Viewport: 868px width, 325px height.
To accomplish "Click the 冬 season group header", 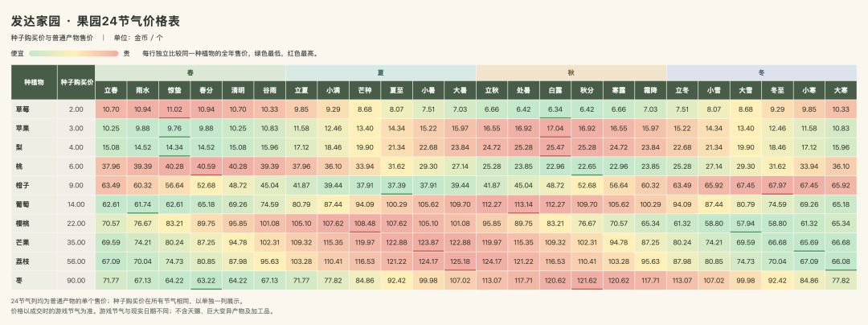I will (x=762, y=72).
